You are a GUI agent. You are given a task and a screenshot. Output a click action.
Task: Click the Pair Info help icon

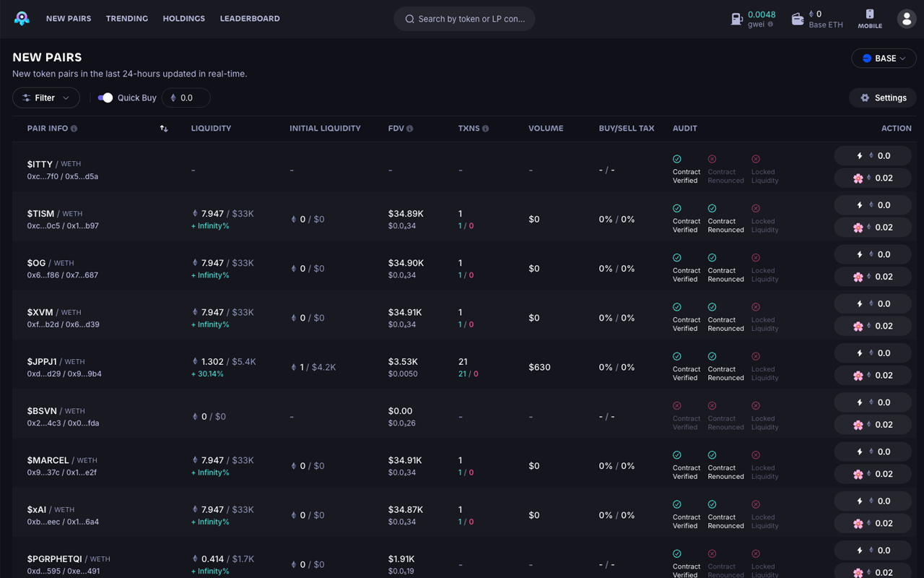(74, 129)
